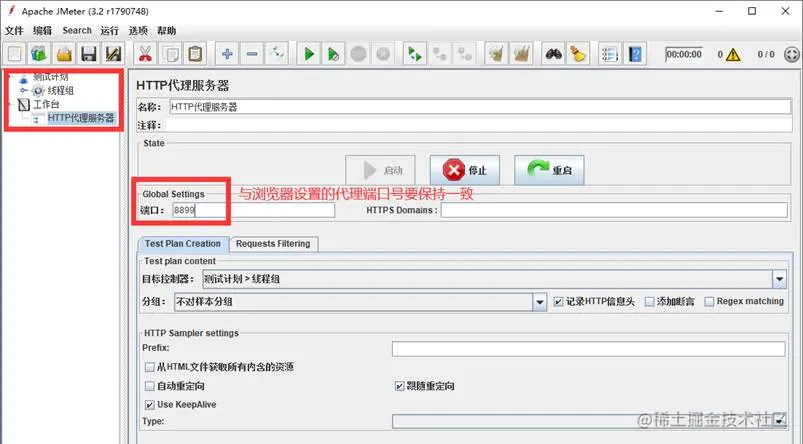Paste using the clipboard icon
This screenshot has height=444, width=803.
pos(195,54)
